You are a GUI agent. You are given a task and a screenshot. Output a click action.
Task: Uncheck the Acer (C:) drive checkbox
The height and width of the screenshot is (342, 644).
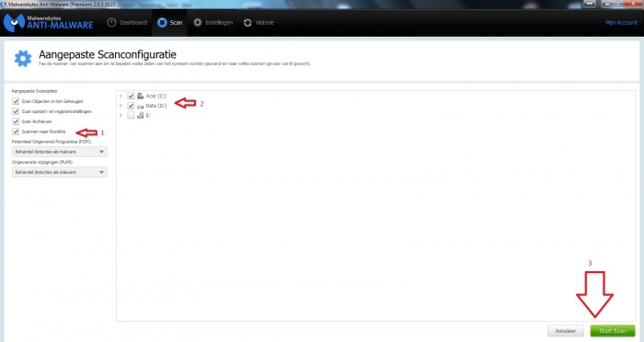(x=131, y=96)
